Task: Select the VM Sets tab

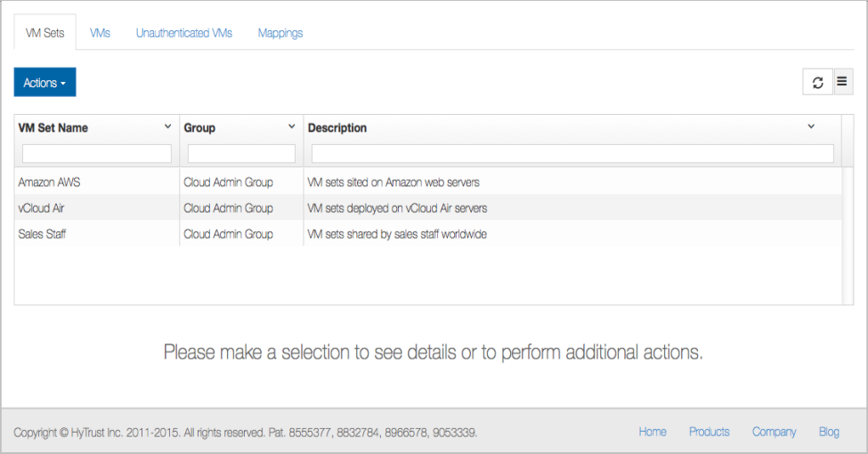Action: point(45,33)
